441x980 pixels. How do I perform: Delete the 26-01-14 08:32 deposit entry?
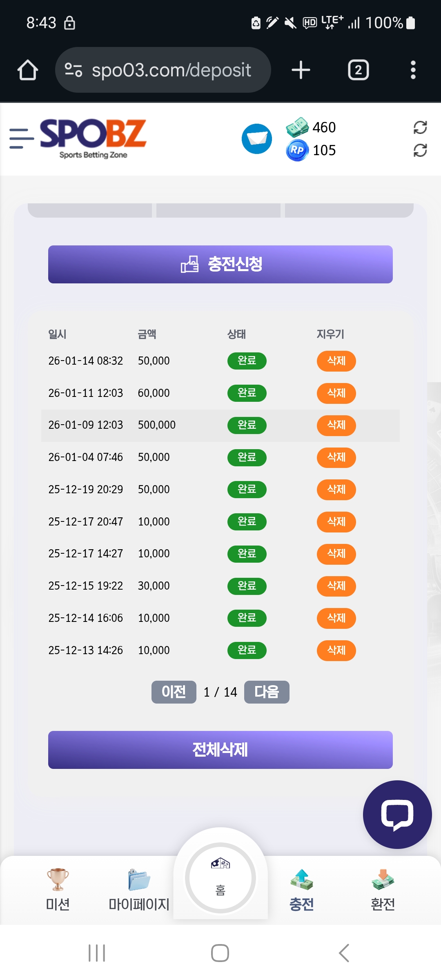point(336,361)
